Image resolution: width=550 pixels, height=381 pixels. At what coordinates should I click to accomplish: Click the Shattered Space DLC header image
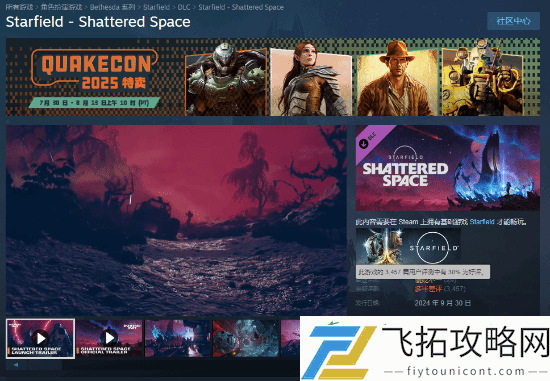pos(448,168)
